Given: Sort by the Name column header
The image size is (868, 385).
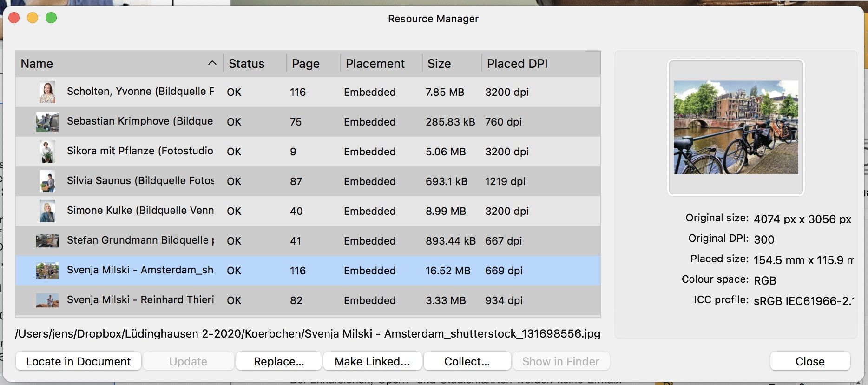Looking at the screenshot, I should tap(119, 64).
